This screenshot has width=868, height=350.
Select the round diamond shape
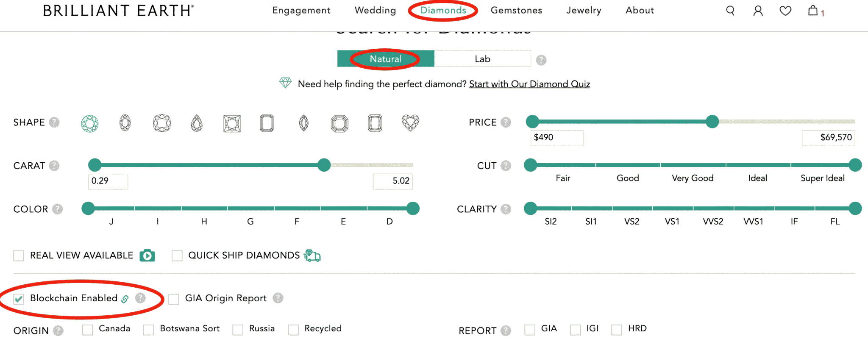90,123
